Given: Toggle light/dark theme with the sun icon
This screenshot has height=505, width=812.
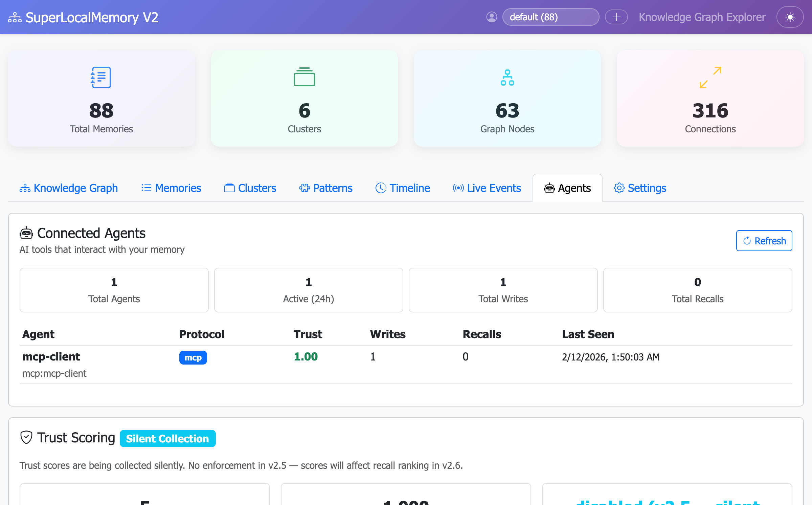Looking at the screenshot, I should pyautogui.click(x=790, y=17).
